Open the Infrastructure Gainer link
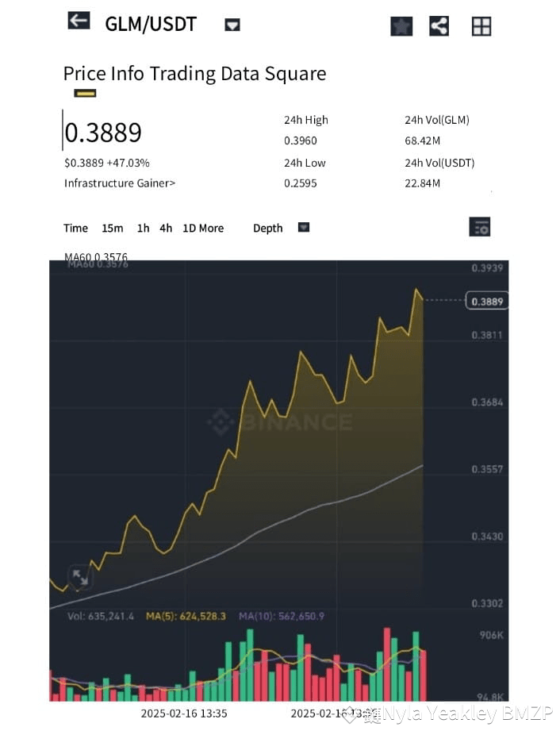Screen dimensions: 560x731 point(120,183)
